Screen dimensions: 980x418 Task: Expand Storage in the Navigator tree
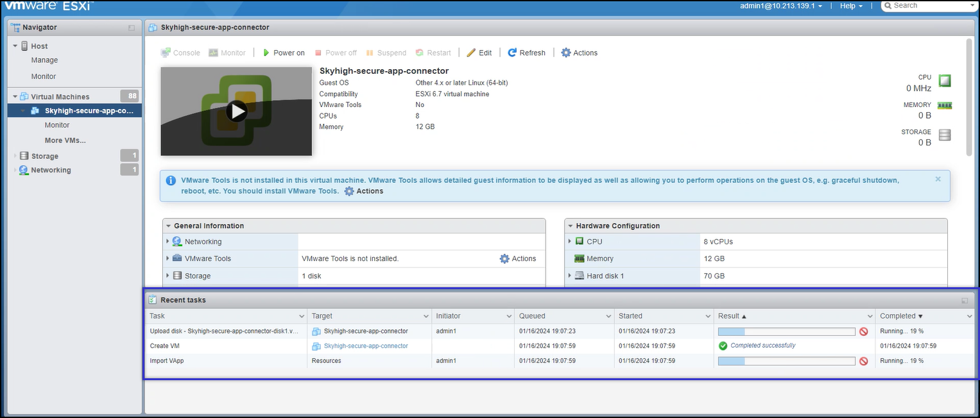[14, 155]
